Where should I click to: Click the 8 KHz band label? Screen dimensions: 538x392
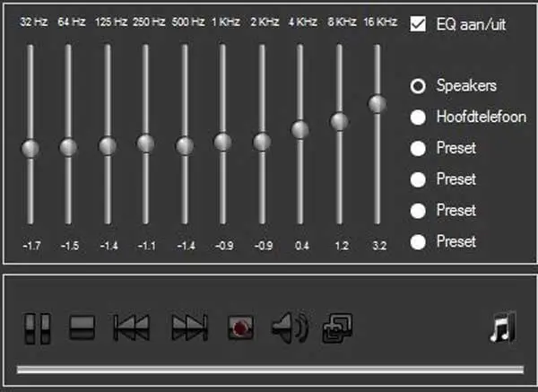tap(342, 22)
